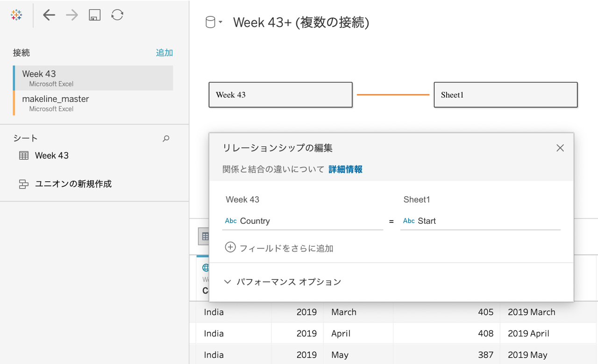Close the relationship edit dialog
This screenshot has width=598, height=364.
(560, 148)
